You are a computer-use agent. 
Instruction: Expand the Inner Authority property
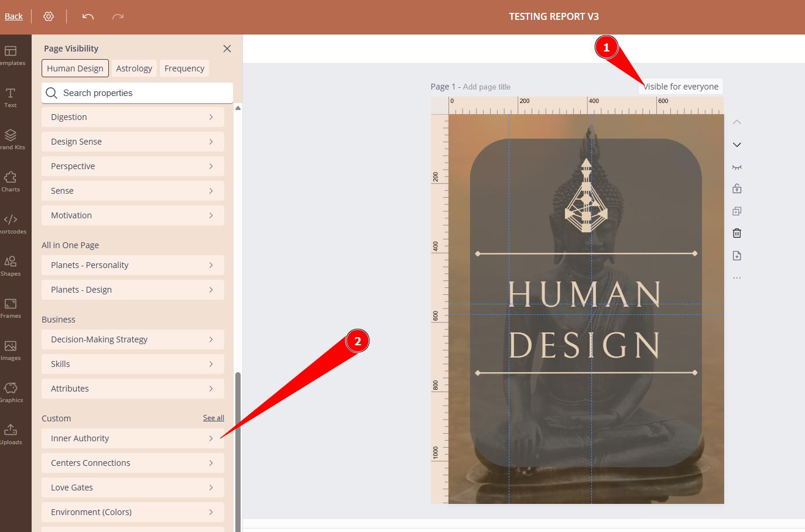(x=132, y=438)
